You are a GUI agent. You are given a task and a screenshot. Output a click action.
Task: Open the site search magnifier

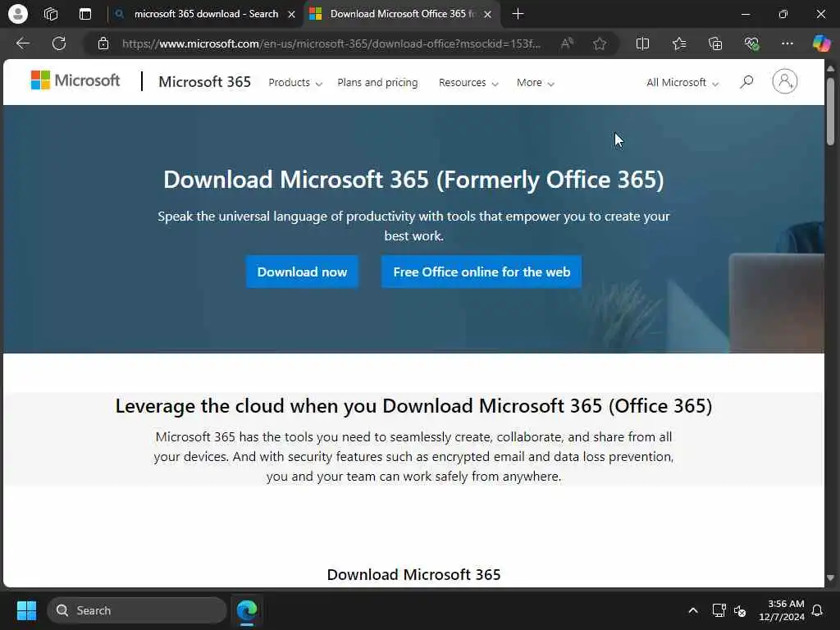[746, 82]
